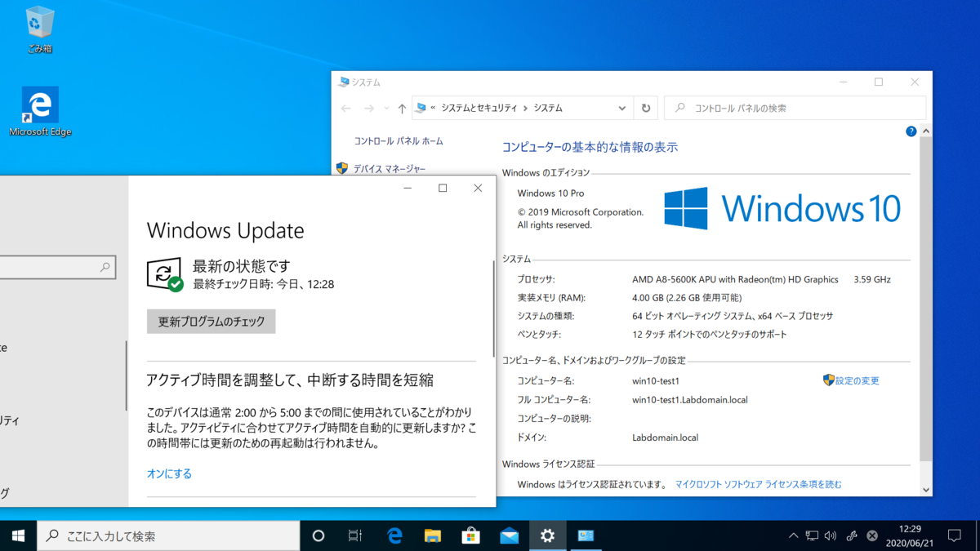Click the システム breadcrumb segment
Screen dimensions: 980x551
[548, 108]
